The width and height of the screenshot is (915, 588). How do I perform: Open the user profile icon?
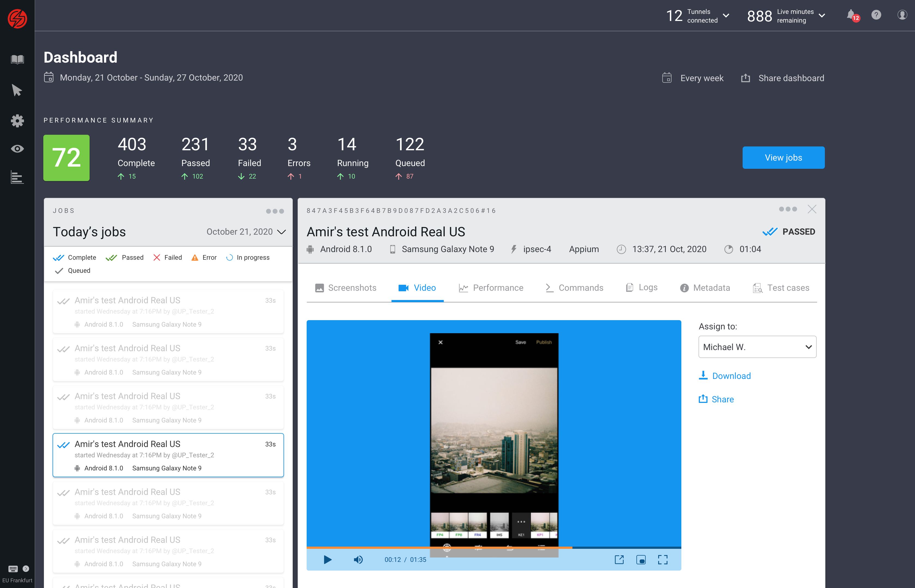point(902,15)
